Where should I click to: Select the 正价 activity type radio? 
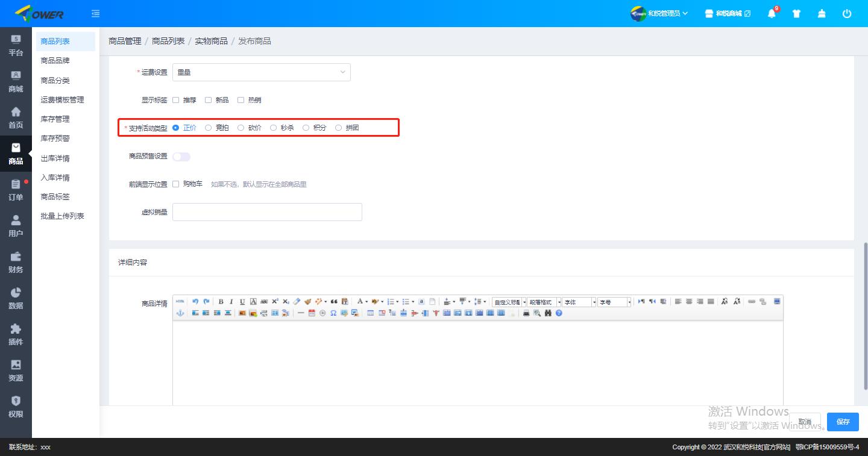176,128
